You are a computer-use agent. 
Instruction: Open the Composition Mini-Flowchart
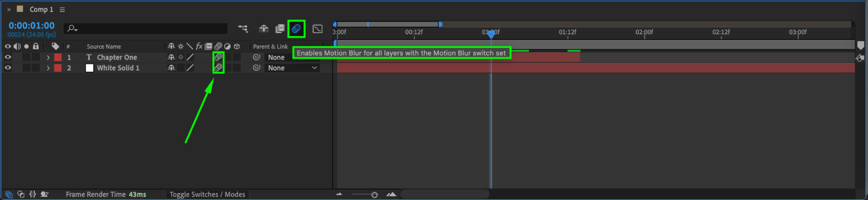coord(243,29)
